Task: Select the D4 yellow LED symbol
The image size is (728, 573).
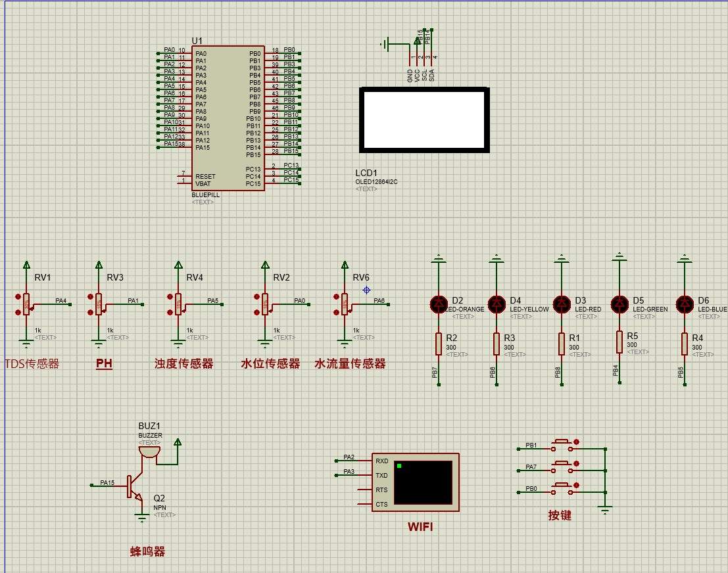Action: tap(497, 304)
